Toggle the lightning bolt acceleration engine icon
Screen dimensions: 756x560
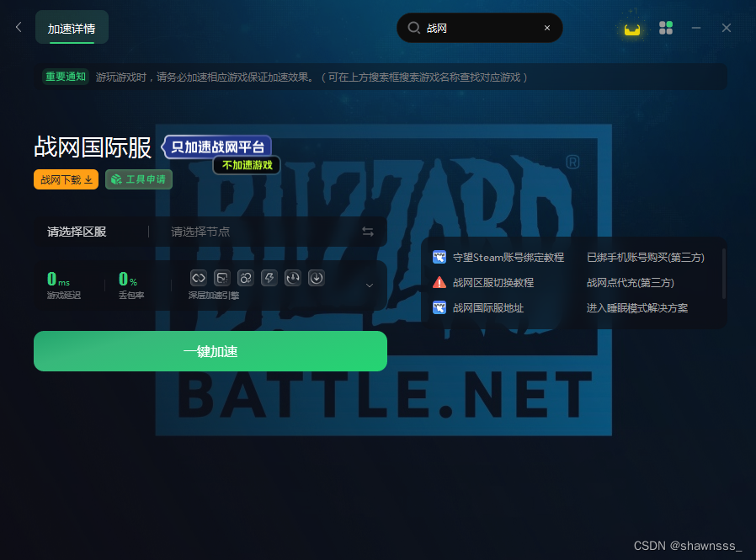pyautogui.click(x=269, y=278)
